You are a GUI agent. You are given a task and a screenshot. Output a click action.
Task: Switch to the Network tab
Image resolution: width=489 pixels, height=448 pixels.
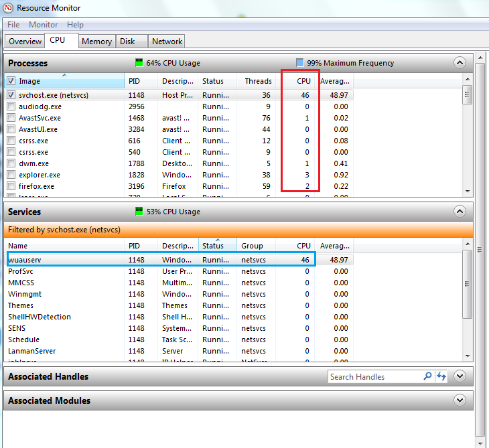tap(167, 42)
